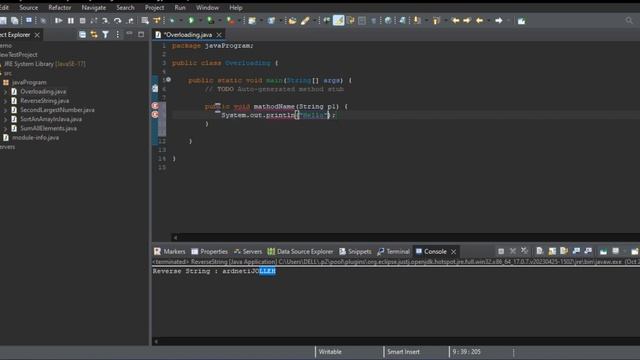This screenshot has height=360, width=640.
Task: Switch to the Servers tab
Action: [248, 251]
